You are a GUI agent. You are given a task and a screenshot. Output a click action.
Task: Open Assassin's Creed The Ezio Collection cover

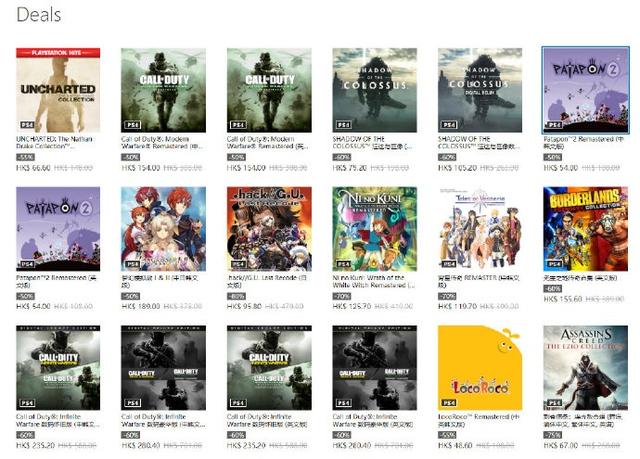(x=585, y=368)
